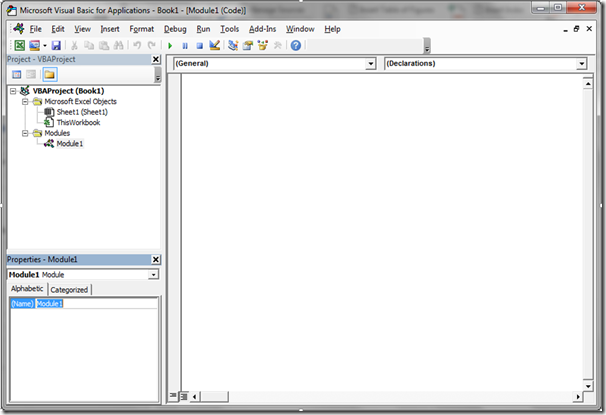Restore the inner code window
Viewport: 606px width, 415px height.
click(x=576, y=29)
